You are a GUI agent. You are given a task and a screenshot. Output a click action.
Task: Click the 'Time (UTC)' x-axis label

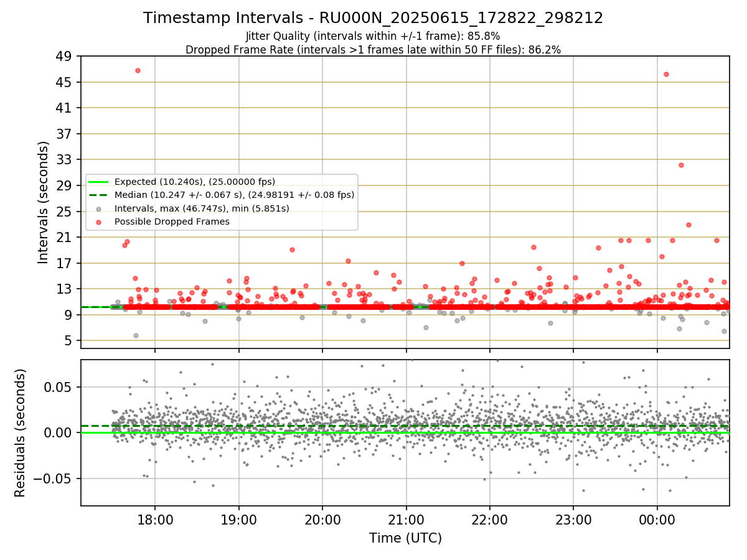tap(405, 538)
